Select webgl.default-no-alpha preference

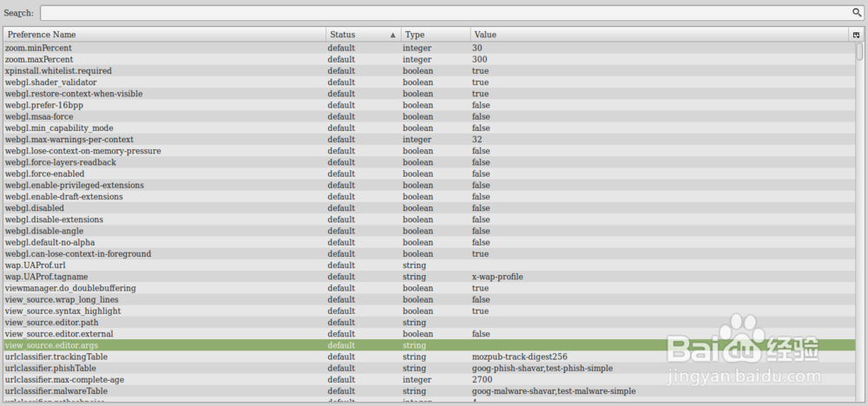[429, 242]
